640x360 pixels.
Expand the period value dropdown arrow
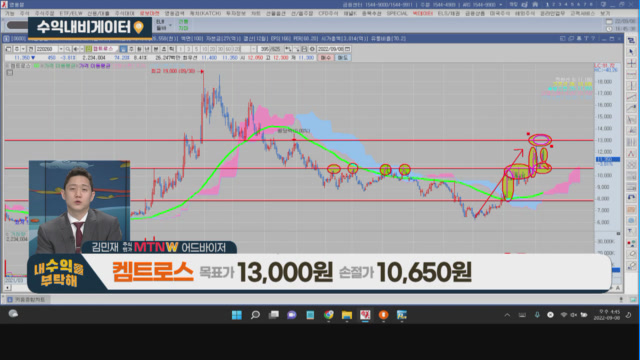253,49
